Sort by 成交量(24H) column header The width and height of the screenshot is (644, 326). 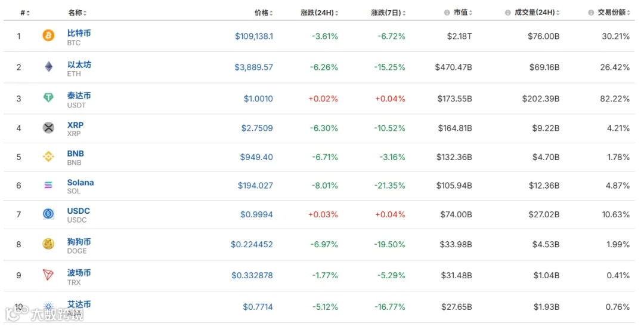coord(537,13)
